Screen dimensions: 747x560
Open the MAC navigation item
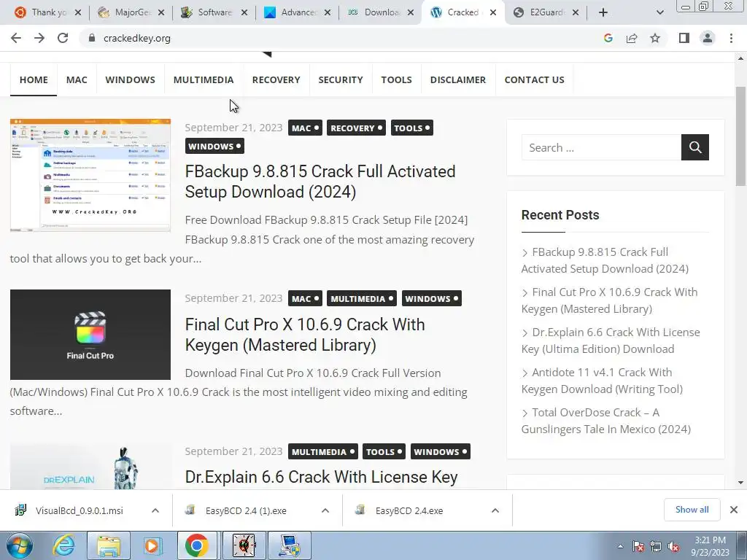tap(77, 79)
